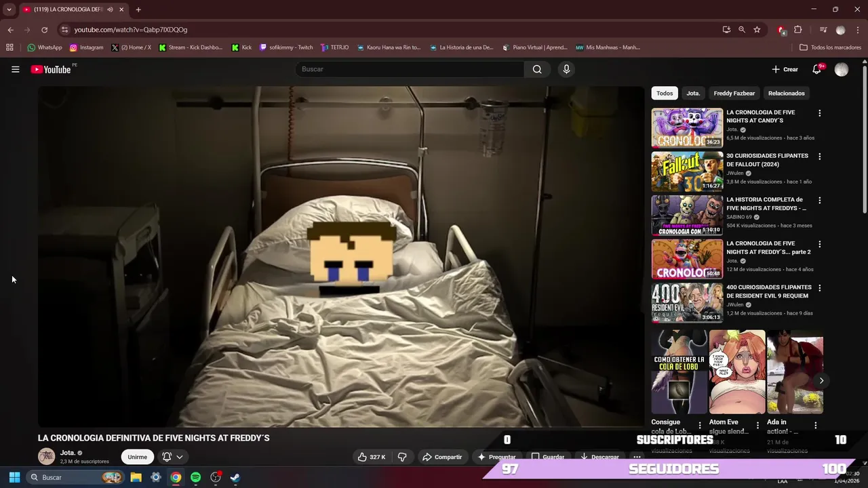Open options for 400 Curiosidades Resident Evil video
Screen dimensions: 868x488
(819, 288)
